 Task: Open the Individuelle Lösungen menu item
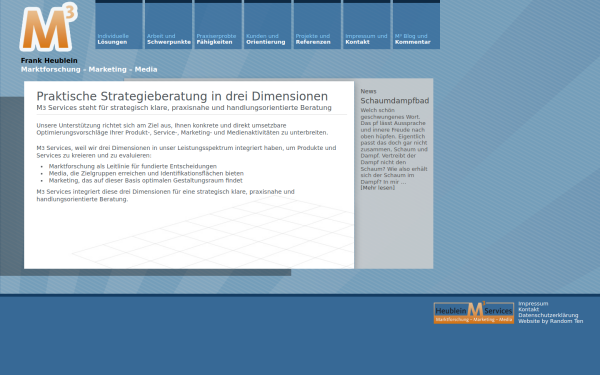119,24
